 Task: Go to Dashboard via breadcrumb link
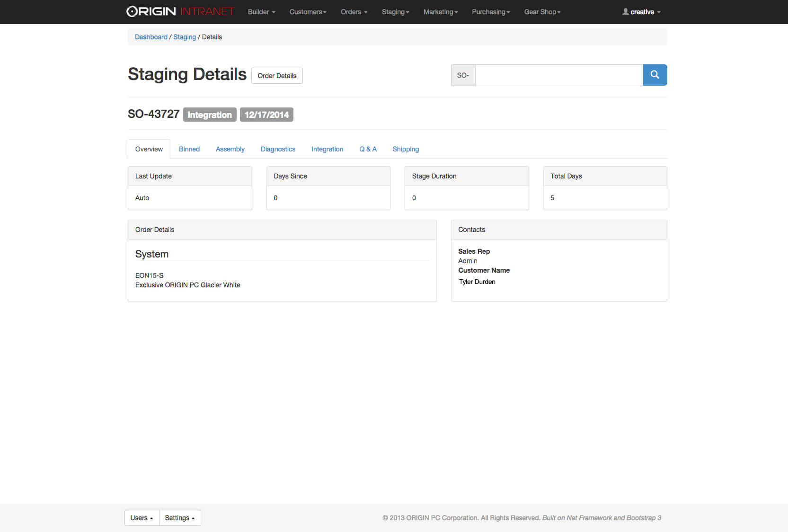tap(151, 37)
